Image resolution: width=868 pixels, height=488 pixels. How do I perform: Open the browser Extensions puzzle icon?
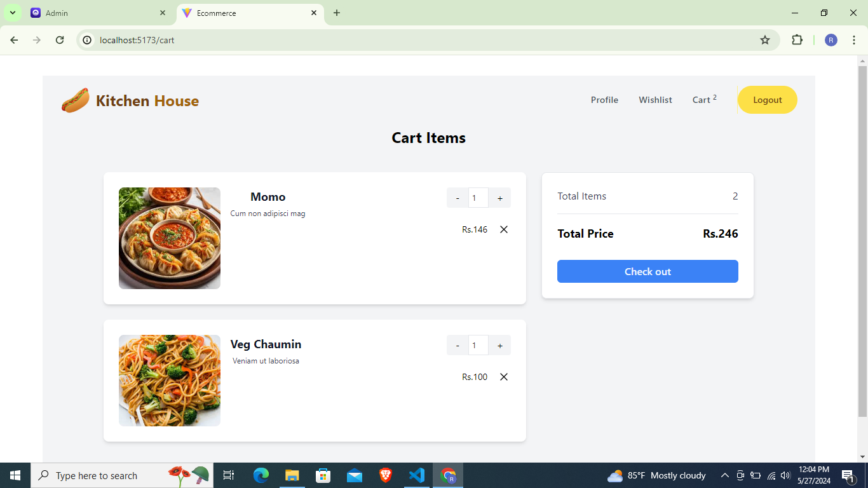pos(797,40)
